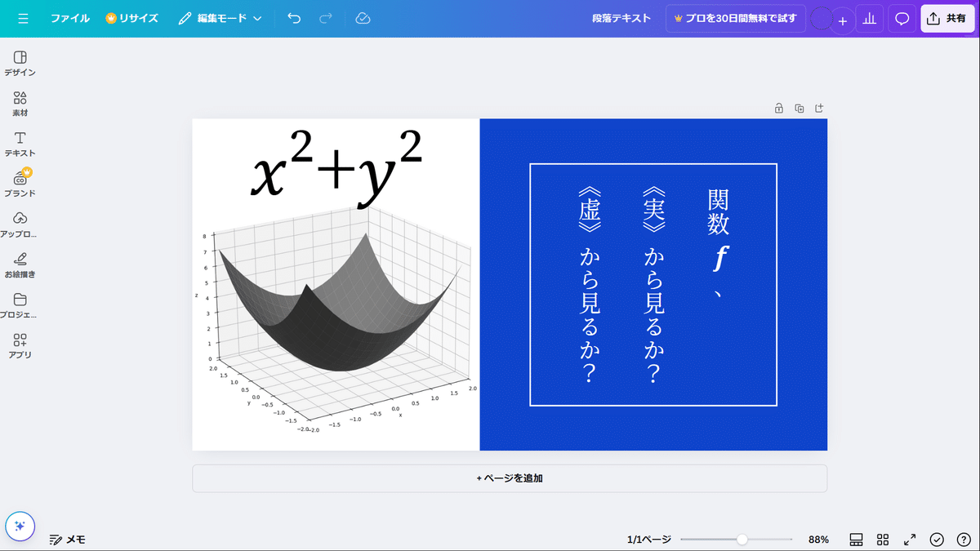Image resolution: width=980 pixels, height=551 pixels.
Task: Click the 共有 (Share) button
Action: coord(947,17)
